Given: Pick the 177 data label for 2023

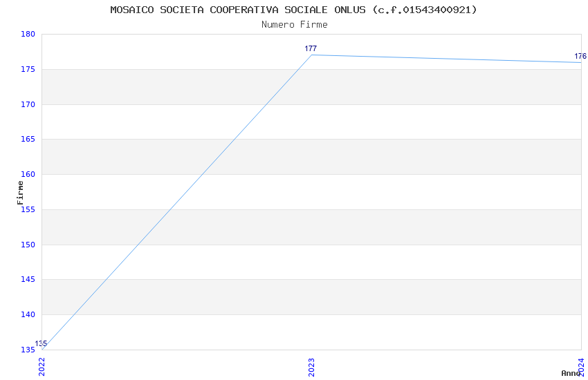Looking at the screenshot, I should coord(311,48).
